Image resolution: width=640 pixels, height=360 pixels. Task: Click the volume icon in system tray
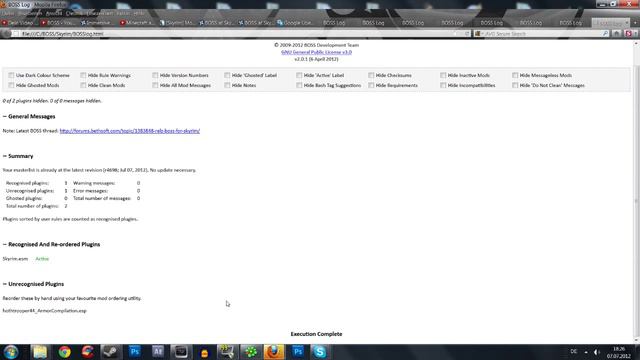(x=597, y=352)
